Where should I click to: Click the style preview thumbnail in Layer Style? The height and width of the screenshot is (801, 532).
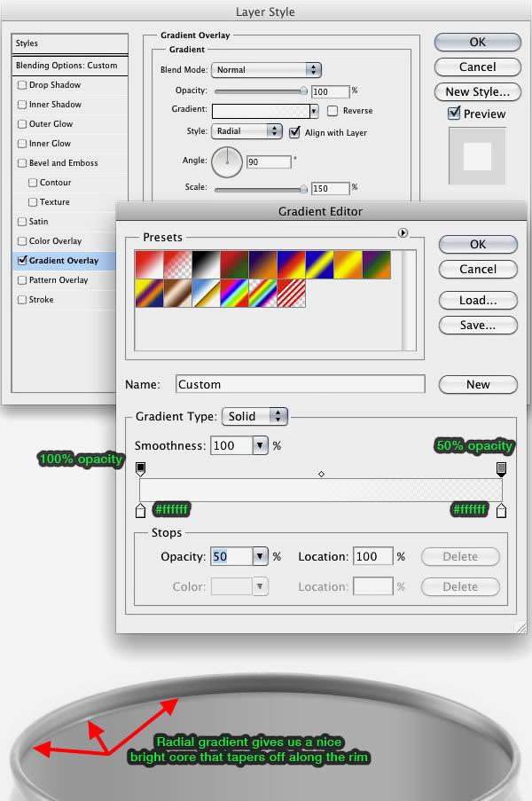[x=477, y=156]
